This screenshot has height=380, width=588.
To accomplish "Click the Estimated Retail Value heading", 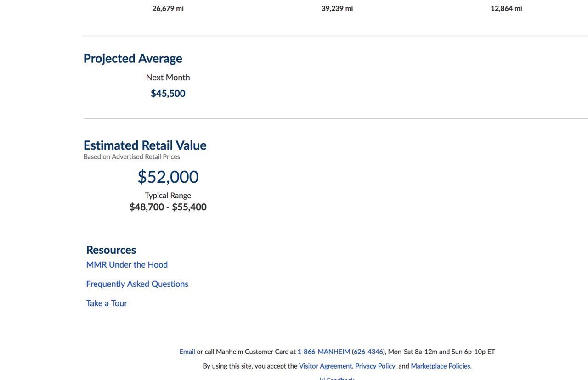I will point(145,145).
